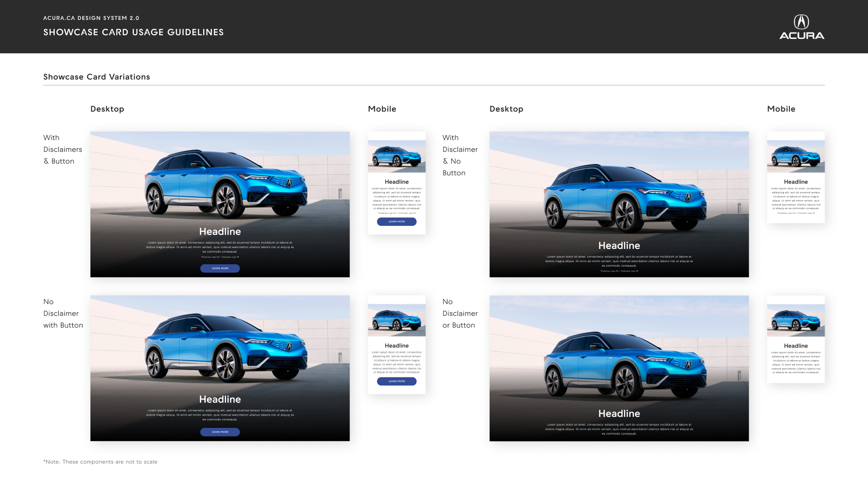The width and height of the screenshot is (868, 488).
Task: Click the 'Mobile' heading above no-button mobile cards
Action: [781, 109]
